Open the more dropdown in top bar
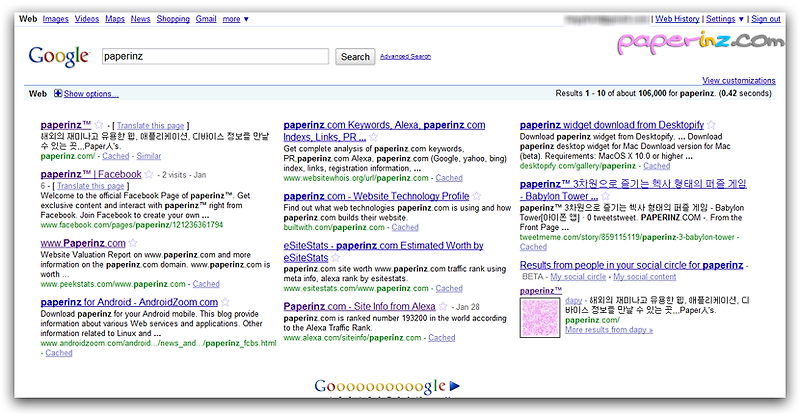The image size is (800, 414). [x=236, y=19]
